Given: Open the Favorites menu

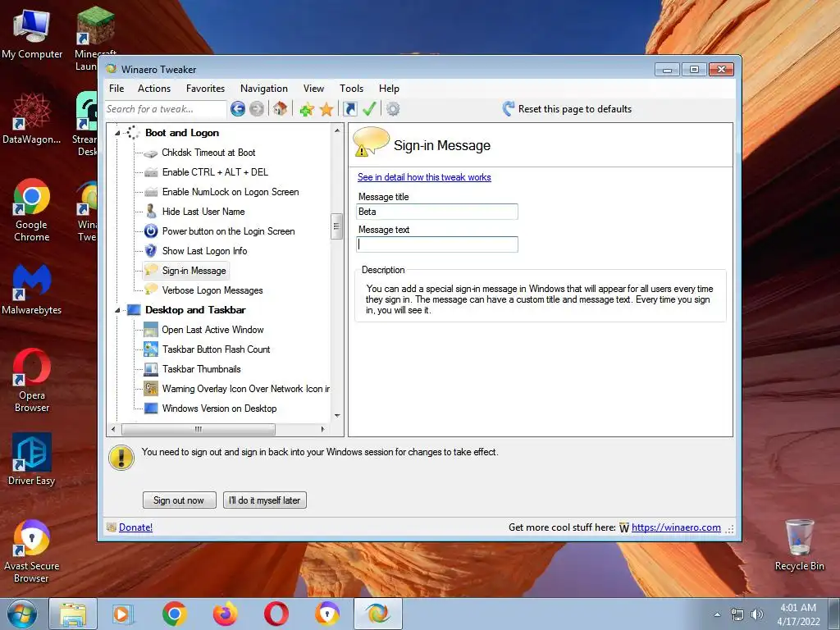Looking at the screenshot, I should pyautogui.click(x=205, y=89).
